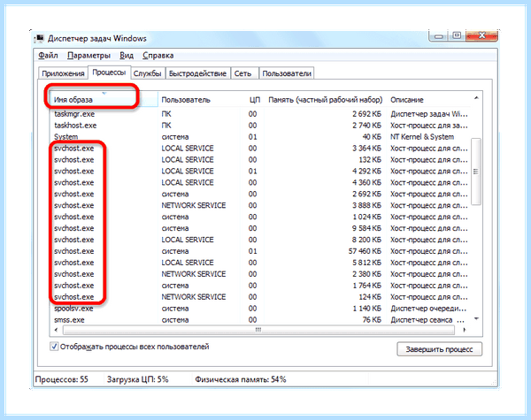Viewport: 531px width, 420px height.
Task: Select svchost.exe row using 4 292 КБ
Action: (261, 172)
